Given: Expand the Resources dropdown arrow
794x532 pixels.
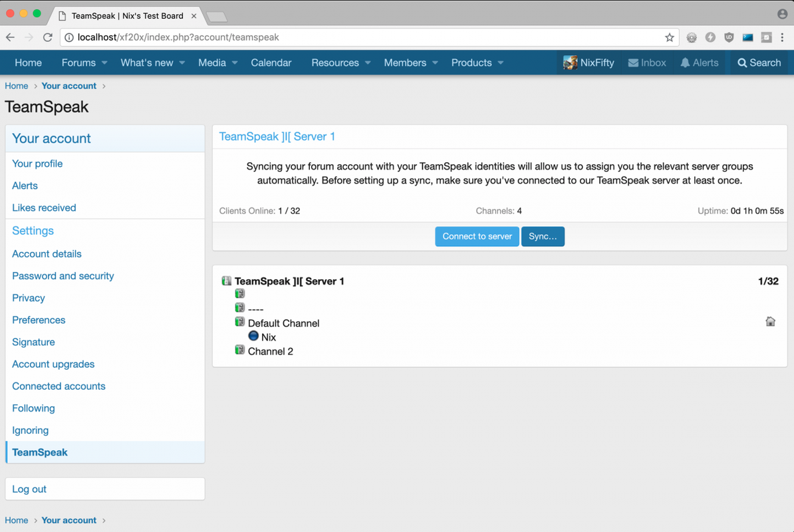Looking at the screenshot, I should (368, 63).
